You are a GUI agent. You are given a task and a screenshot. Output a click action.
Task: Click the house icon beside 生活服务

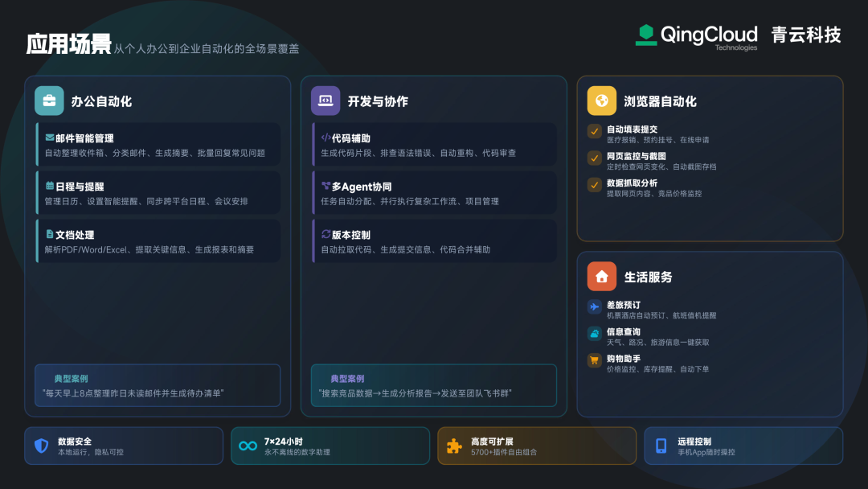pyautogui.click(x=602, y=277)
